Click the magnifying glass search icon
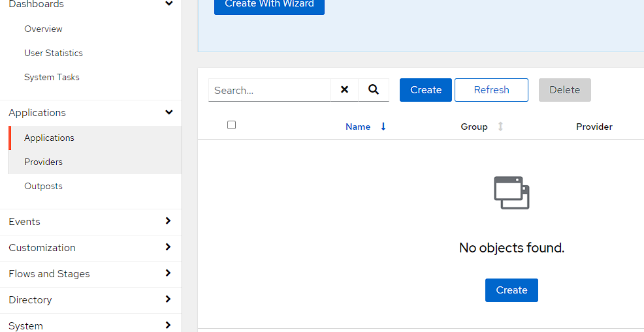644x332 pixels. click(374, 90)
